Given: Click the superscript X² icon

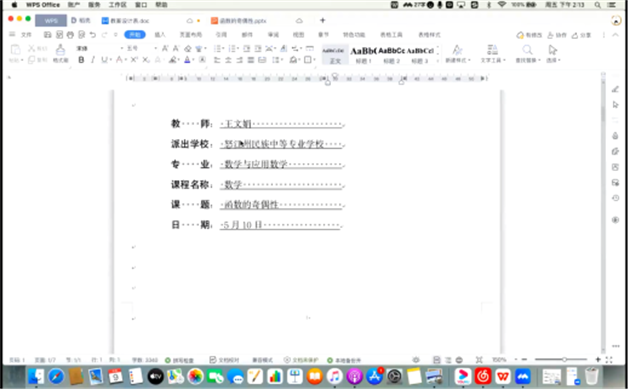Looking at the screenshot, I should (134, 60).
